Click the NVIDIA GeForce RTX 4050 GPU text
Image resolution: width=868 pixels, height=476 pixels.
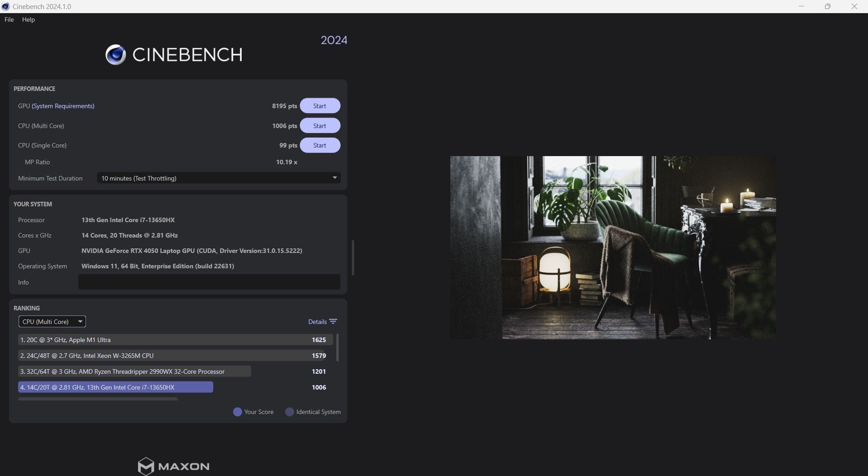pos(192,251)
